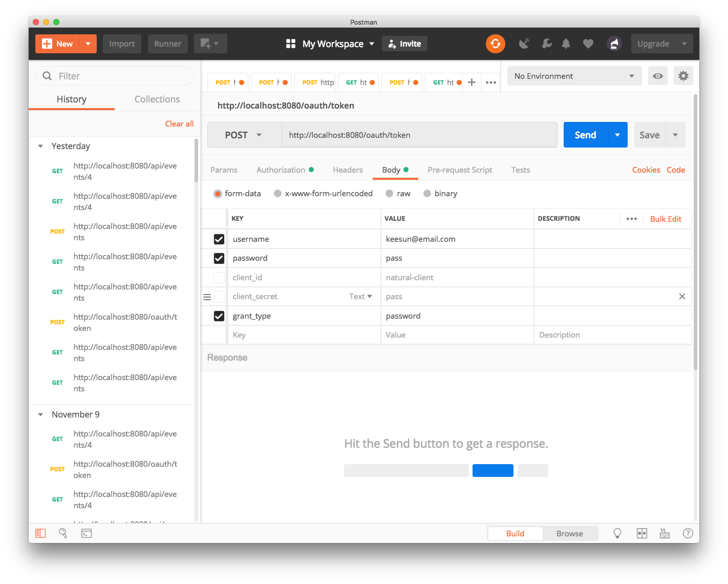
Task: Open the wrench settings icon
Action: (x=547, y=44)
